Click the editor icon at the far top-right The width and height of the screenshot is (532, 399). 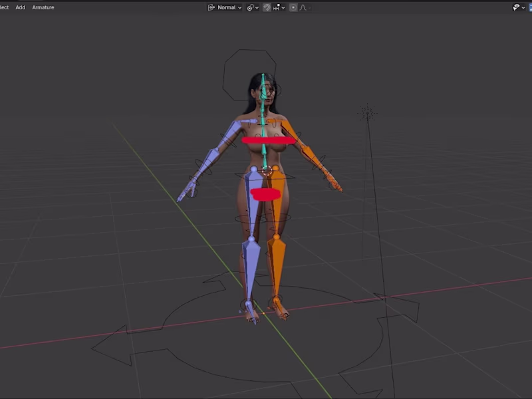(529, 7)
